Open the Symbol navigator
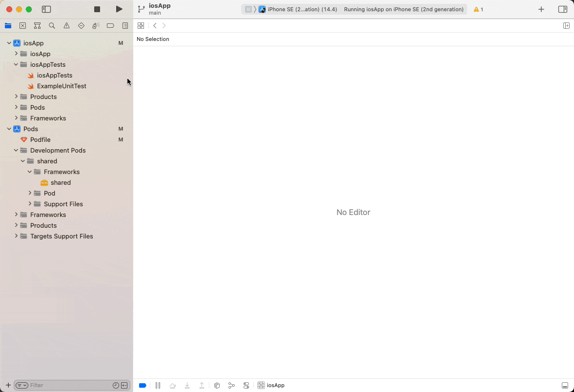Screen dimensions: 574x392 click(37, 25)
